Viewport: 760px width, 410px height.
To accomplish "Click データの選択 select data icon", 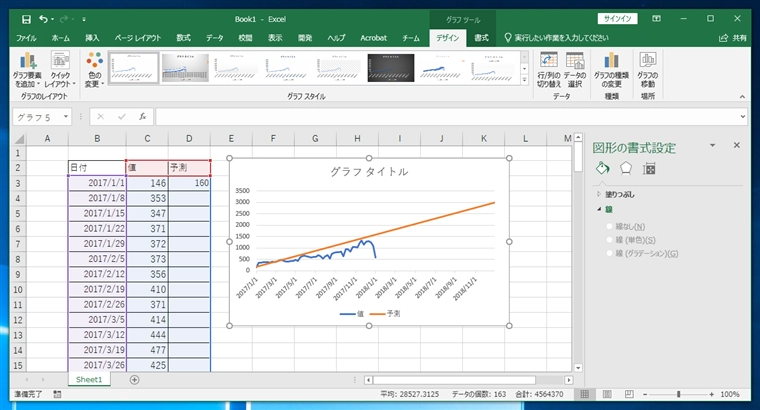I will tap(575, 70).
